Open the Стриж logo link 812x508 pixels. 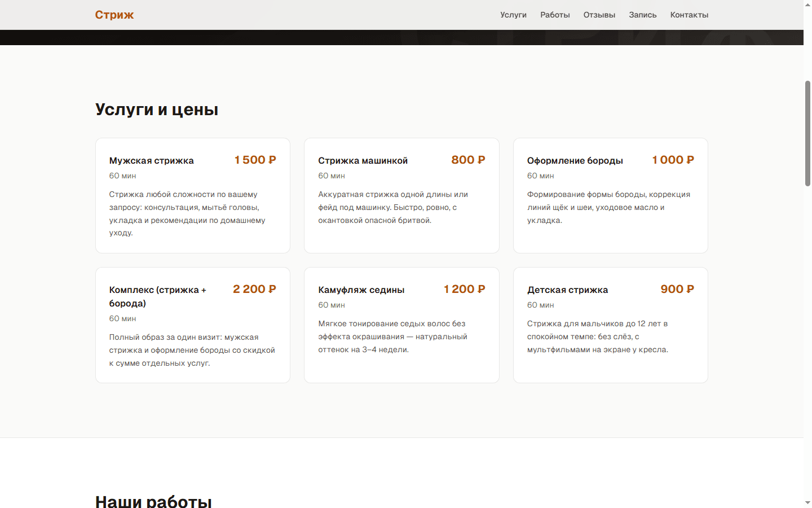[x=114, y=15]
